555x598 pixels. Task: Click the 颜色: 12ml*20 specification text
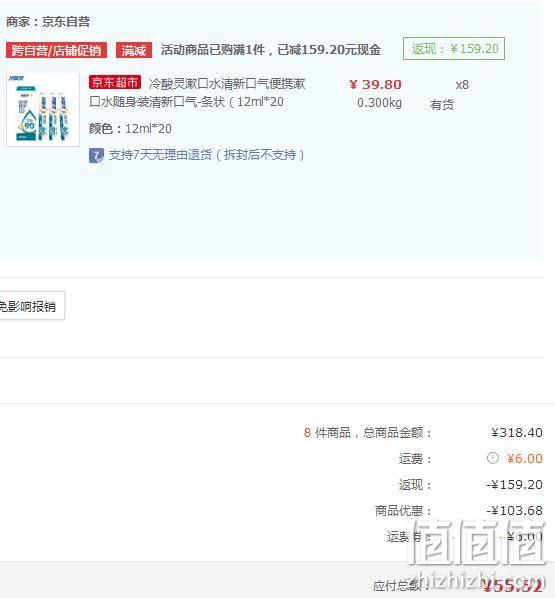[130, 129]
